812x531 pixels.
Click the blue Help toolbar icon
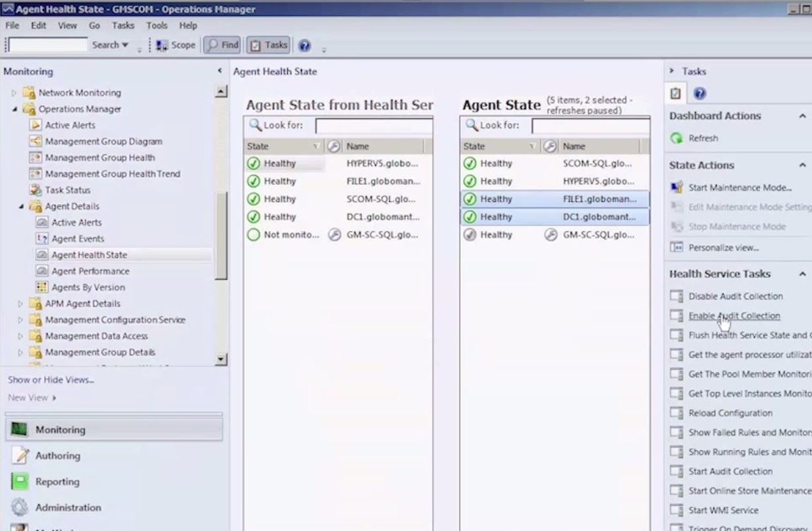304,45
